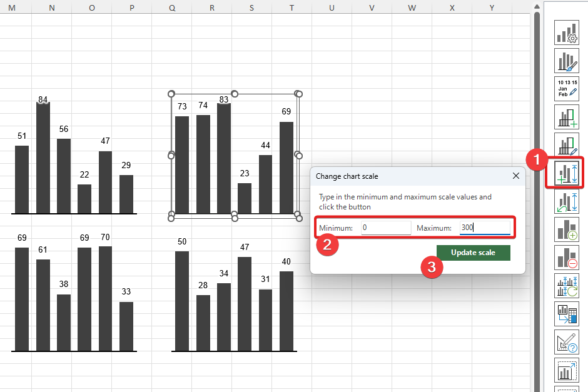588x392 pixels.
Task: Click the add chart difference arrow icon
Action: click(567, 117)
